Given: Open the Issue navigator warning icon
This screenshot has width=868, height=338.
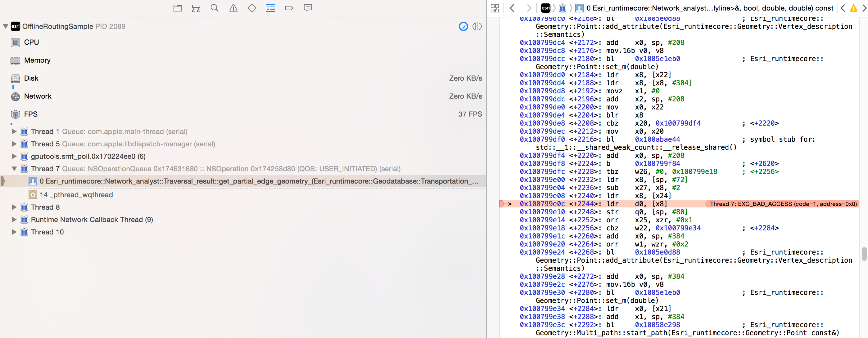Looking at the screenshot, I should tap(233, 8).
